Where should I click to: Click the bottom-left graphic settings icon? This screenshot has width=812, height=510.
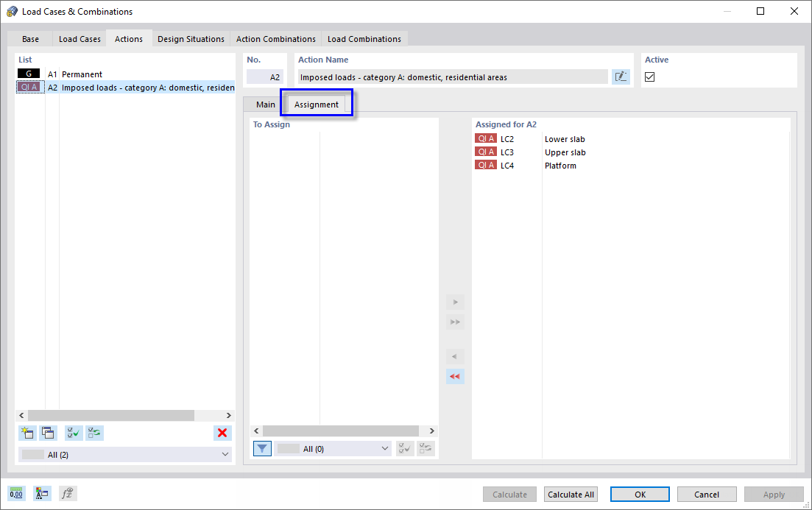pyautogui.click(x=42, y=493)
